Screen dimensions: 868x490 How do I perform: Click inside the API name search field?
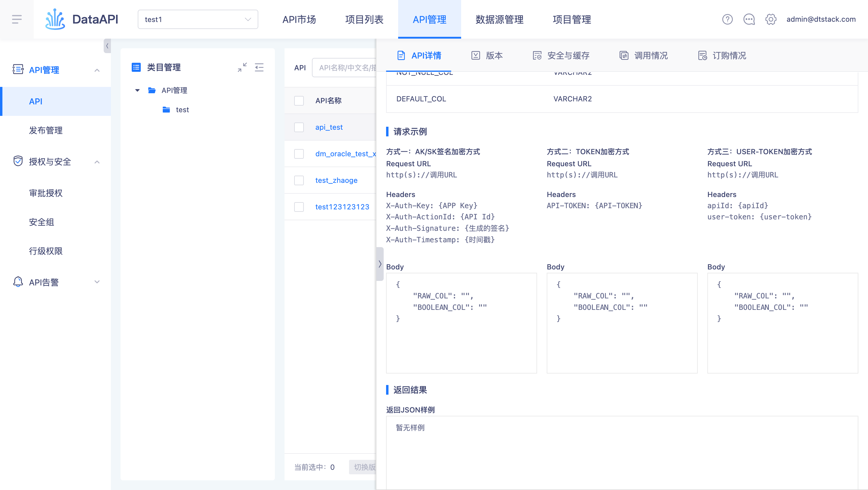tap(347, 68)
